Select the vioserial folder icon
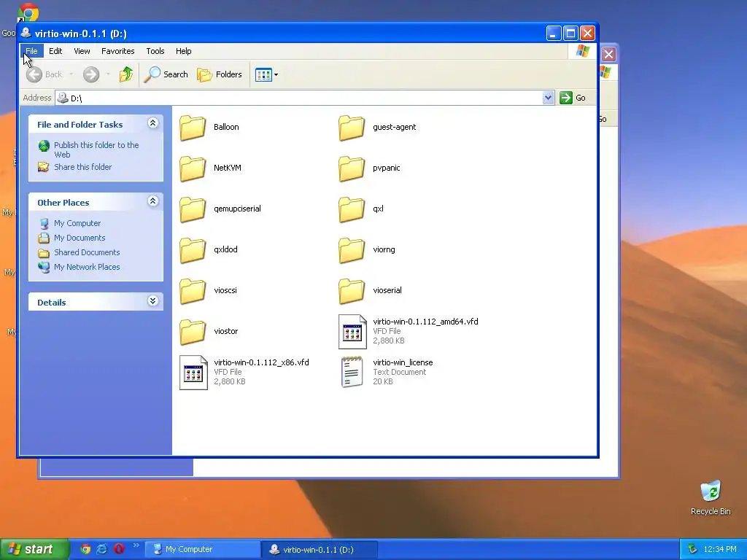This screenshot has height=560, width=747. (x=352, y=291)
